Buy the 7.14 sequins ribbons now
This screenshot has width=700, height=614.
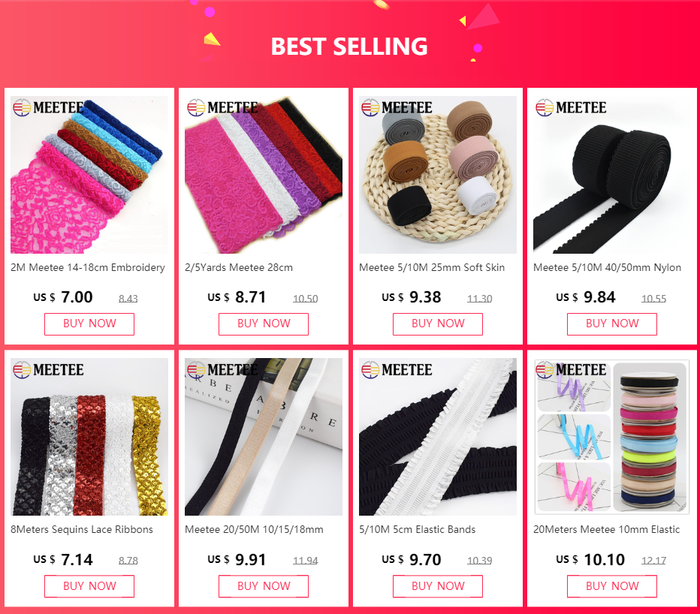89,586
